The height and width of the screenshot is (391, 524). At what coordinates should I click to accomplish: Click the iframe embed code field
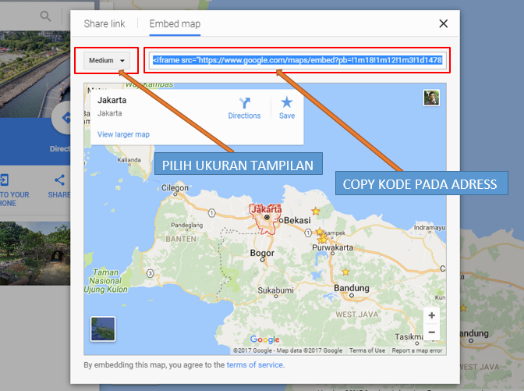(x=297, y=60)
